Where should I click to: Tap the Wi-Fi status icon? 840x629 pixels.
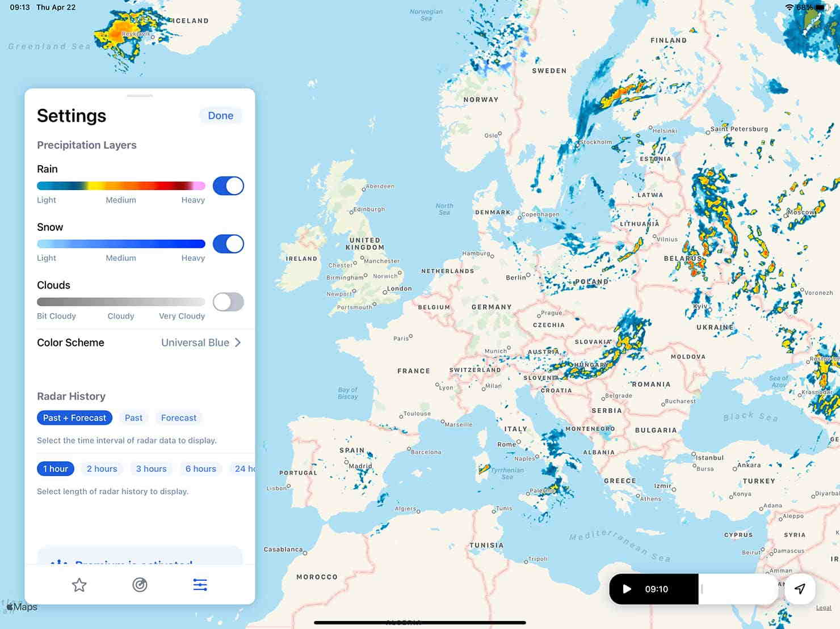(789, 7)
